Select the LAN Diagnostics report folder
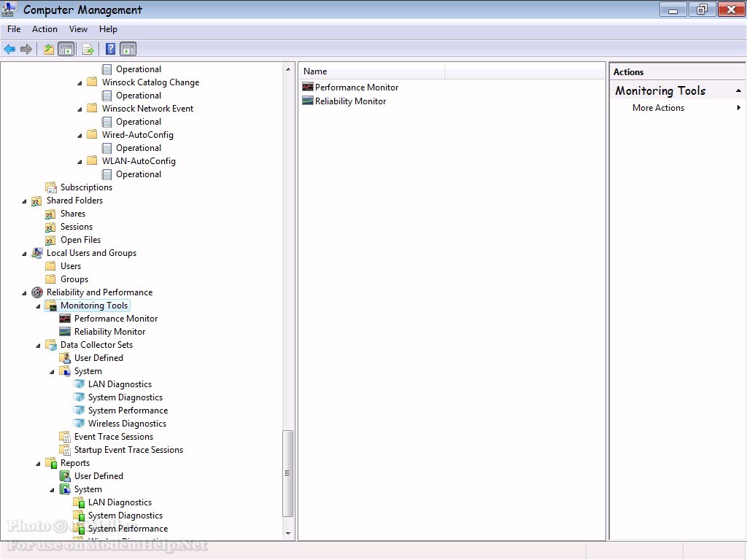This screenshot has width=747, height=560. coord(120,502)
